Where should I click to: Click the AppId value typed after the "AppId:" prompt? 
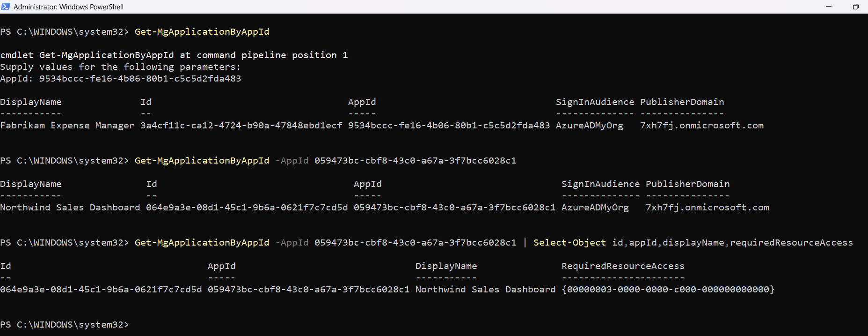click(x=140, y=79)
